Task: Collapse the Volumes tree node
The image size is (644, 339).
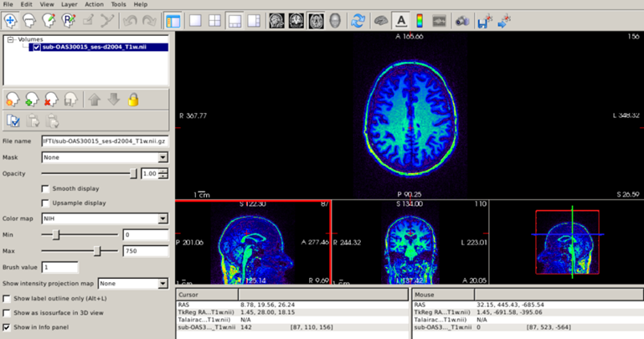Action: coord(10,39)
